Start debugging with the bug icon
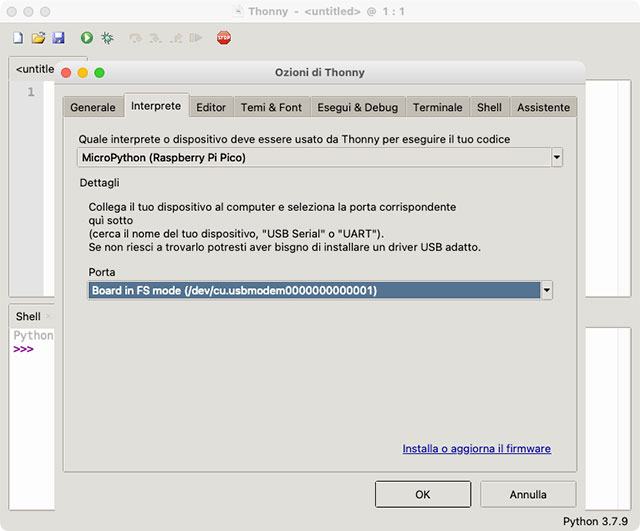Image resolution: width=640 pixels, height=531 pixels. point(108,38)
